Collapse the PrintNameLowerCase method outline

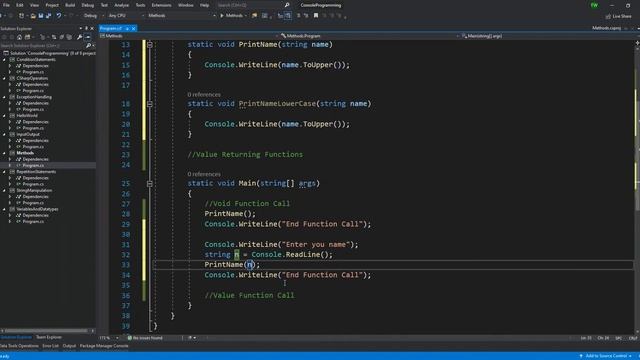(x=150, y=104)
